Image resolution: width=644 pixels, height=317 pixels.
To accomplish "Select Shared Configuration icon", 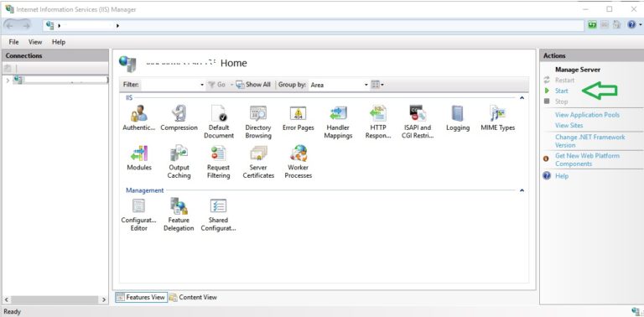I will 219,215.
